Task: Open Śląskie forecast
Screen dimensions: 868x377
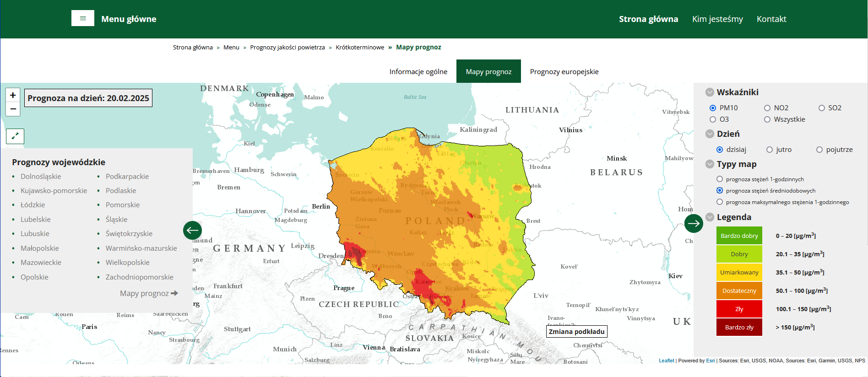Action: click(x=116, y=220)
